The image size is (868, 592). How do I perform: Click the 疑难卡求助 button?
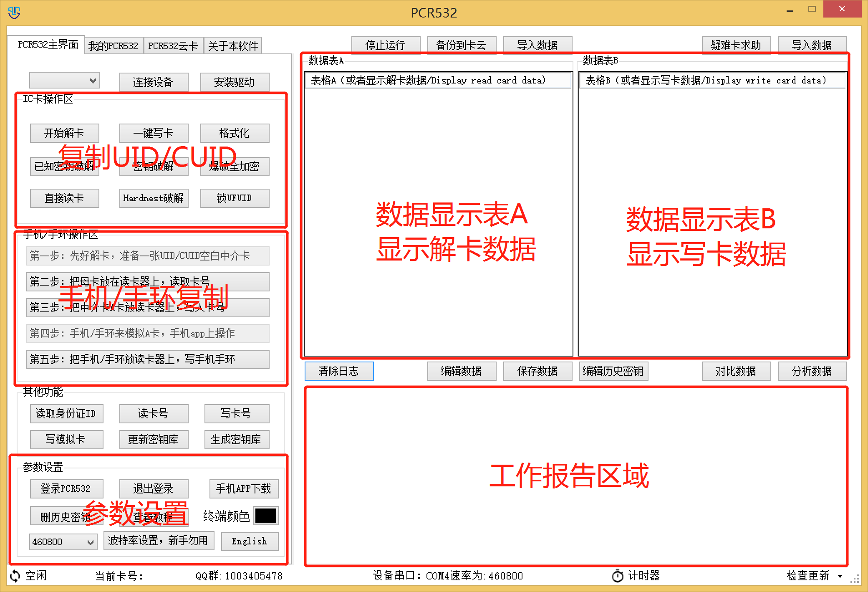736,45
